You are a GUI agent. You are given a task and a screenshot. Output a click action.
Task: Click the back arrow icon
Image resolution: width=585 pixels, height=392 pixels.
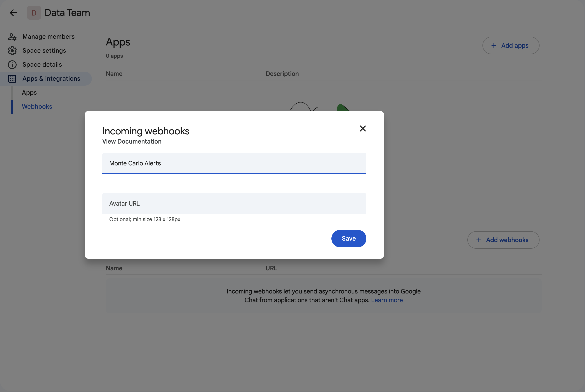click(13, 13)
